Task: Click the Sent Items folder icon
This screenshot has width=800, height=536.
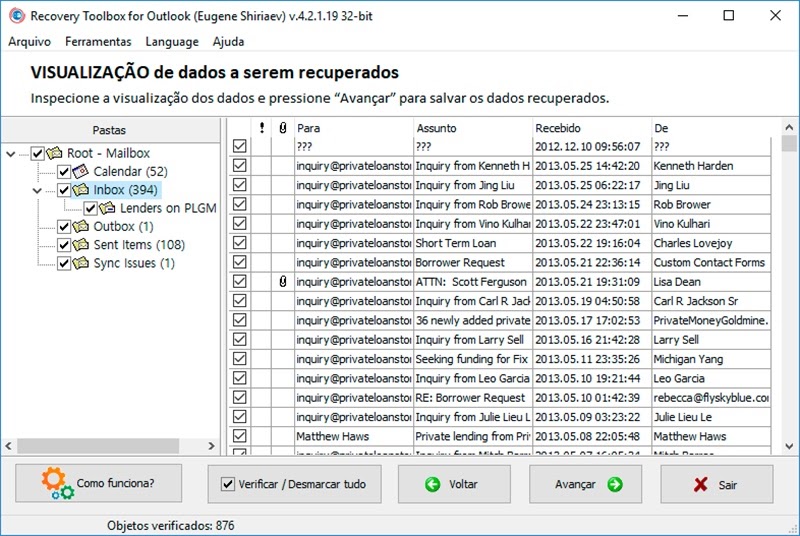Action: click(x=81, y=245)
